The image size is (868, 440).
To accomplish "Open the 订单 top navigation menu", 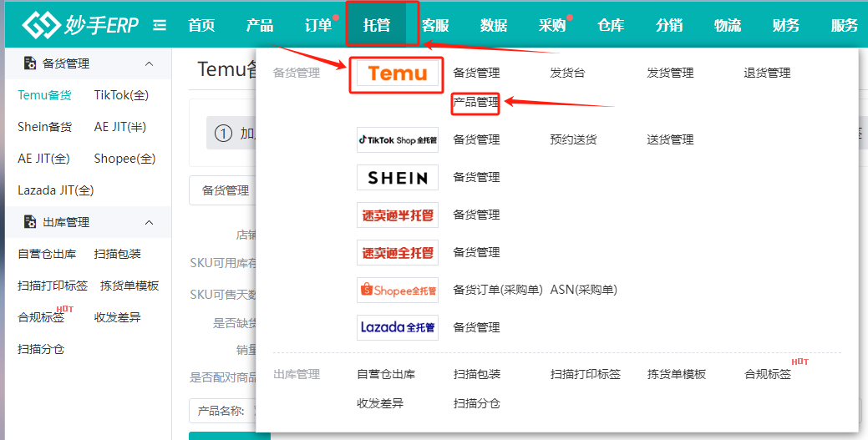I will [x=317, y=25].
